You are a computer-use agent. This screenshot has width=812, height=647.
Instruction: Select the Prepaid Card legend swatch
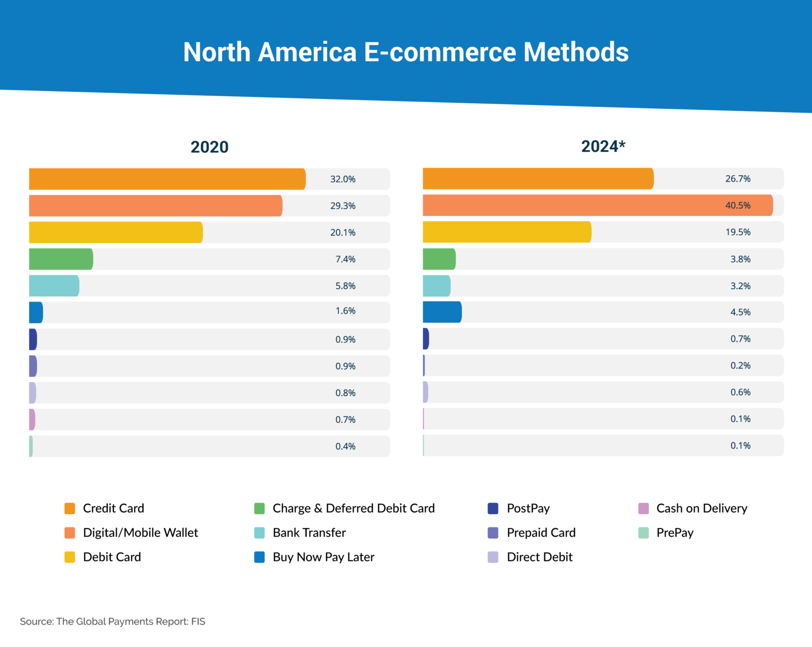[492, 533]
